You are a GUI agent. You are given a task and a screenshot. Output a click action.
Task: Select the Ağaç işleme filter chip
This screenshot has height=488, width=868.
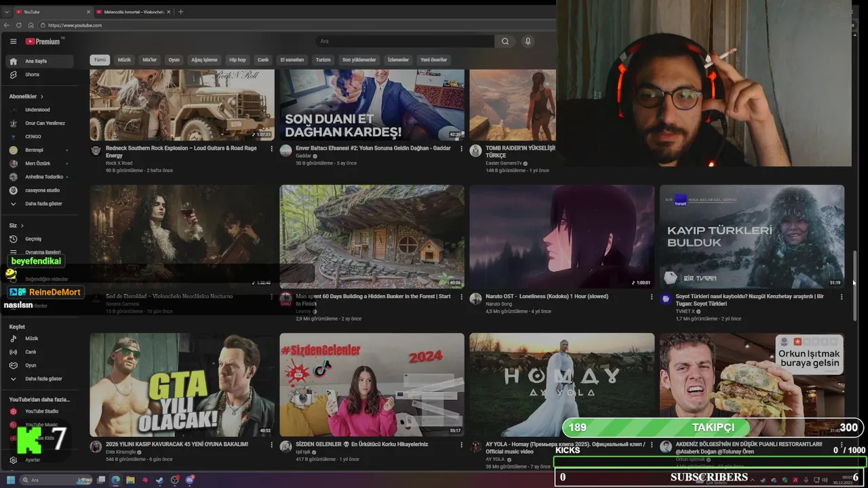click(x=204, y=60)
